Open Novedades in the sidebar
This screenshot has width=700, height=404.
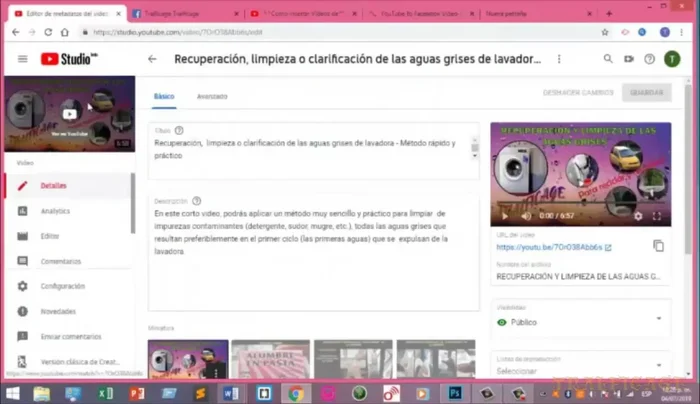tap(68, 311)
